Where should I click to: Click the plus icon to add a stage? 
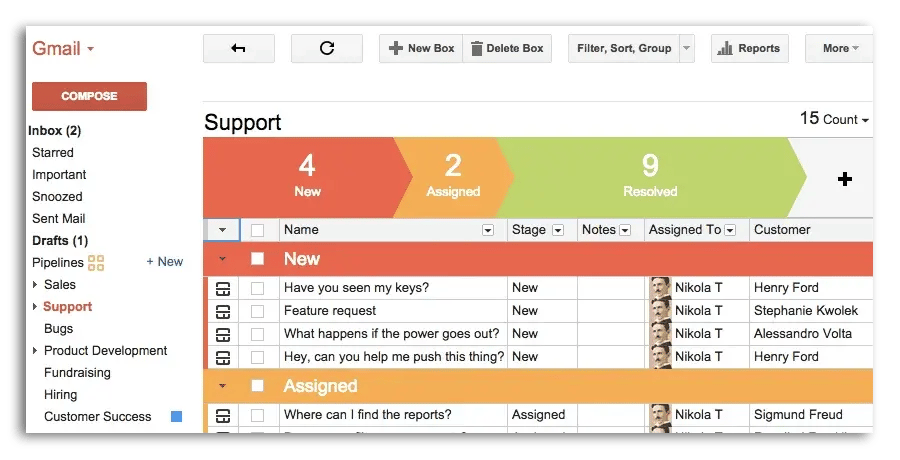coord(845,179)
